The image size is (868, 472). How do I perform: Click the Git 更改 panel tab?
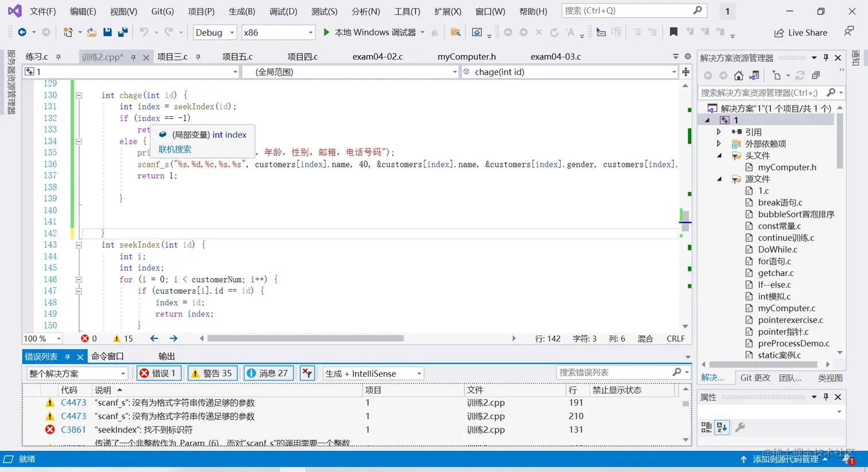pyautogui.click(x=755, y=378)
